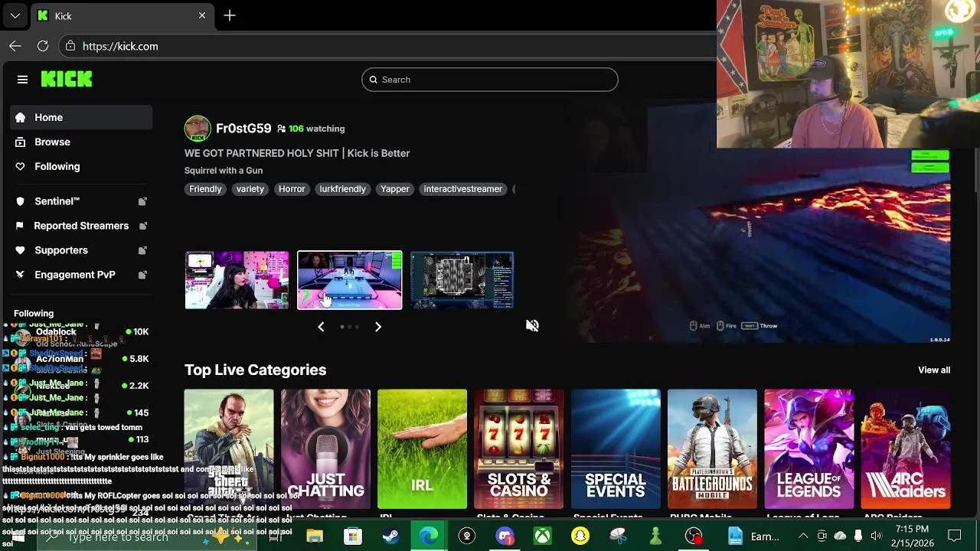
Task: Open the Windows notification center
Action: pyautogui.click(x=955, y=536)
